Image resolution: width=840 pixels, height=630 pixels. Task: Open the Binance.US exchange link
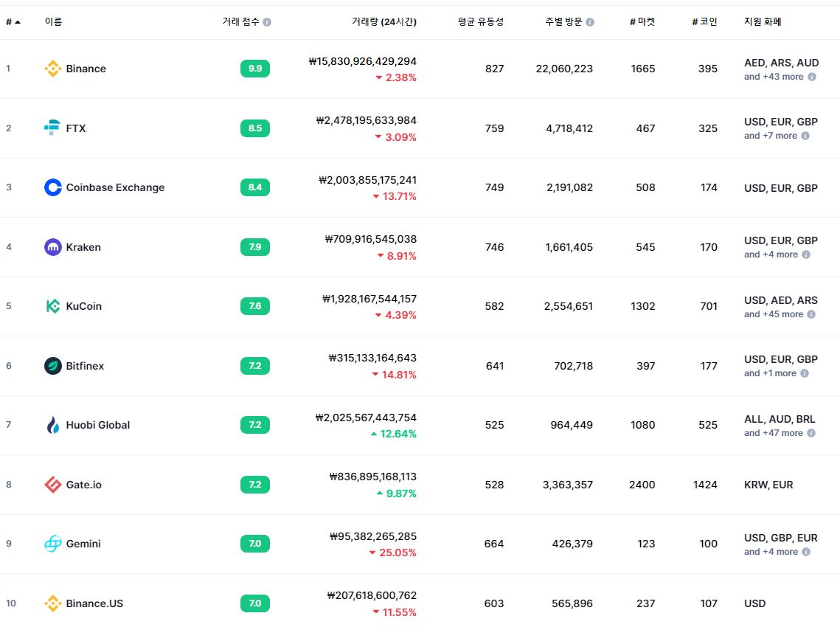click(94, 603)
